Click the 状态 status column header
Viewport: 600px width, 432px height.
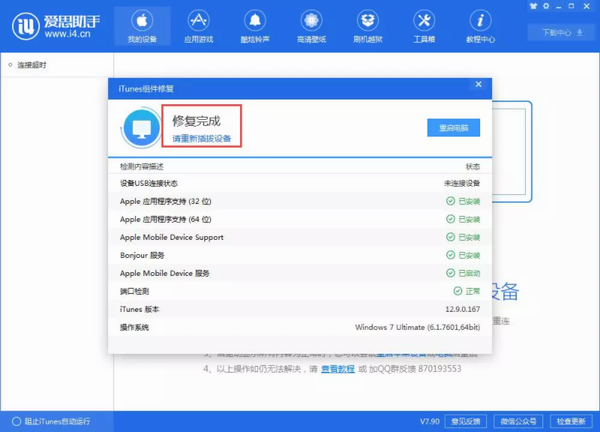click(473, 166)
